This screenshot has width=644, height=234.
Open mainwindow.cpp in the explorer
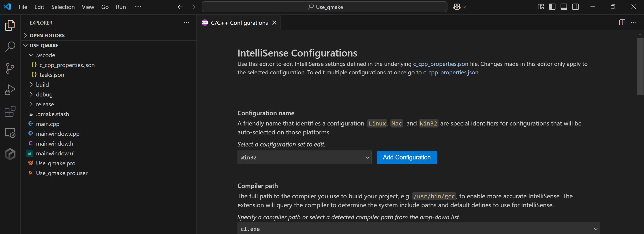[58, 134]
